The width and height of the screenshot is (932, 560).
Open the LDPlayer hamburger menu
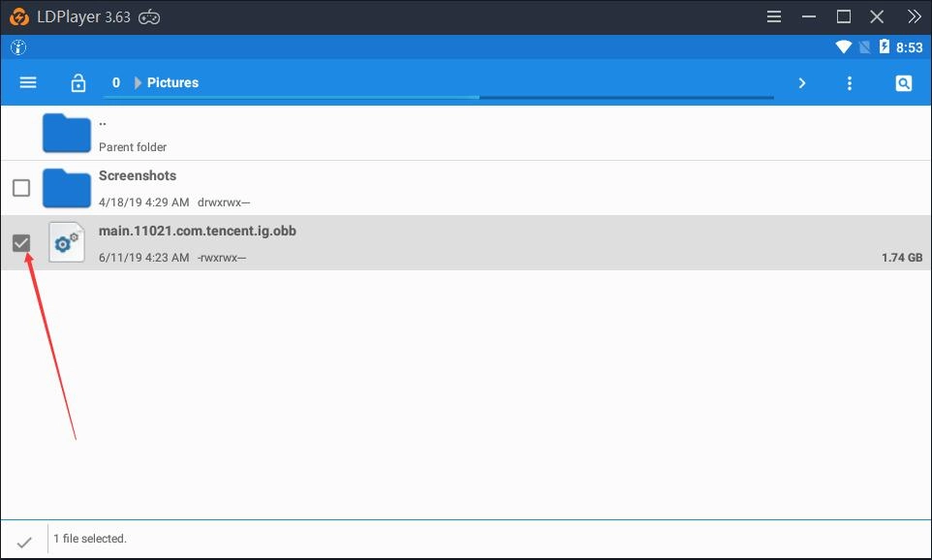[773, 16]
